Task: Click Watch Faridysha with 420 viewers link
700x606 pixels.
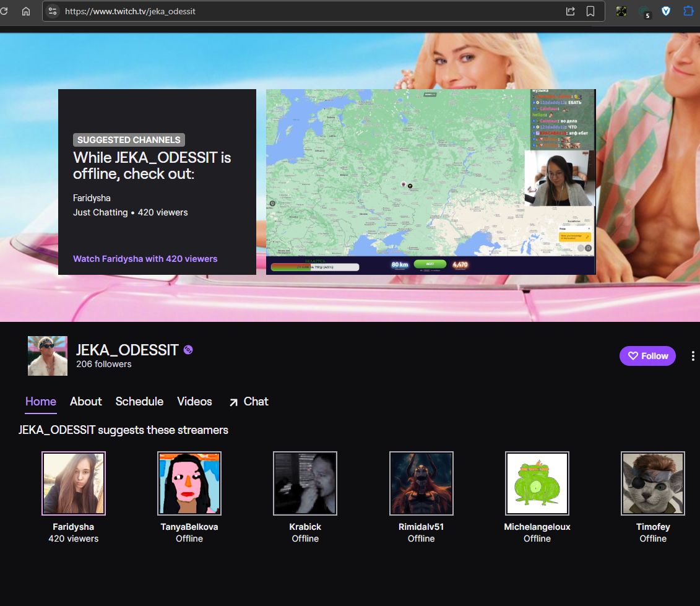Action: point(145,259)
